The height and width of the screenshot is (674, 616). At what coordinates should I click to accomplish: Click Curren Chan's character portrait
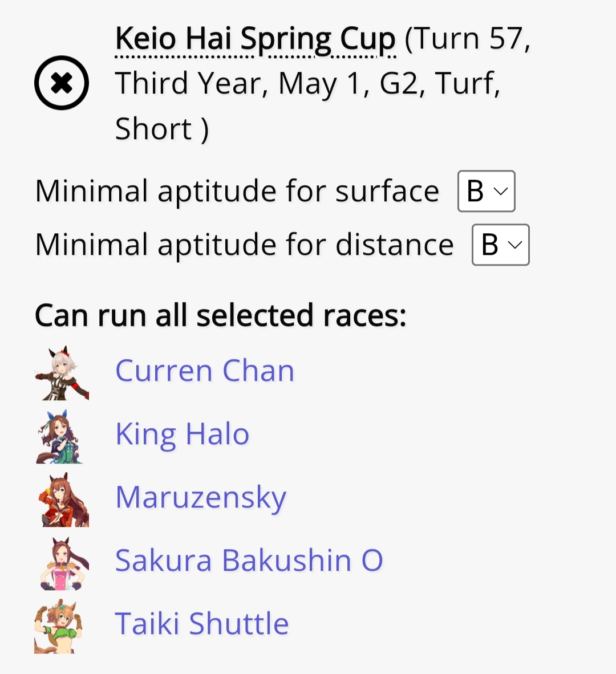(x=62, y=373)
